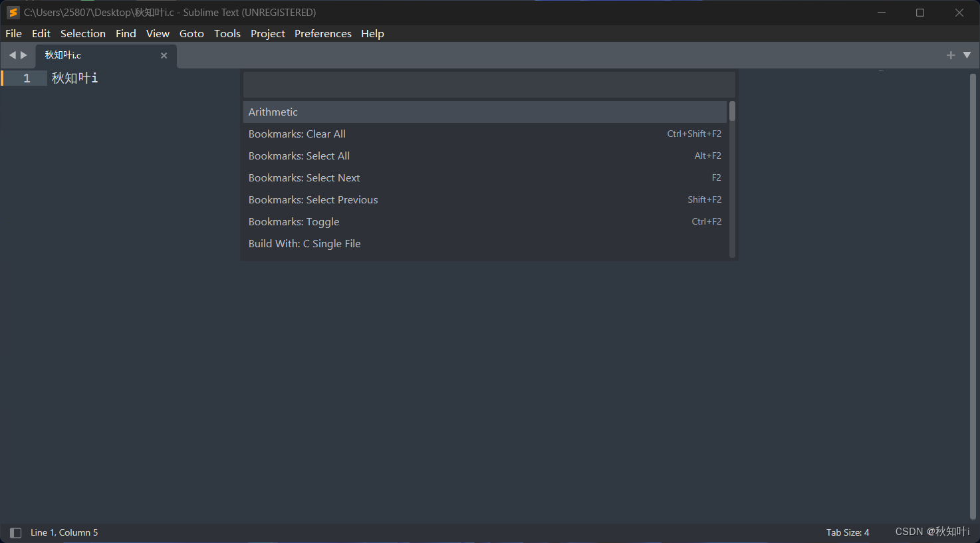Screen dimensions: 980x543
Task: Open the File menu
Action: pos(13,33)
